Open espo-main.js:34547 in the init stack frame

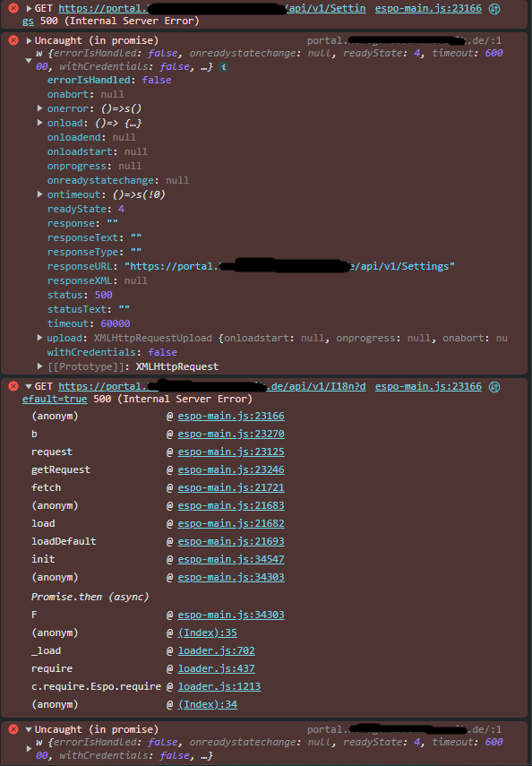231,559
